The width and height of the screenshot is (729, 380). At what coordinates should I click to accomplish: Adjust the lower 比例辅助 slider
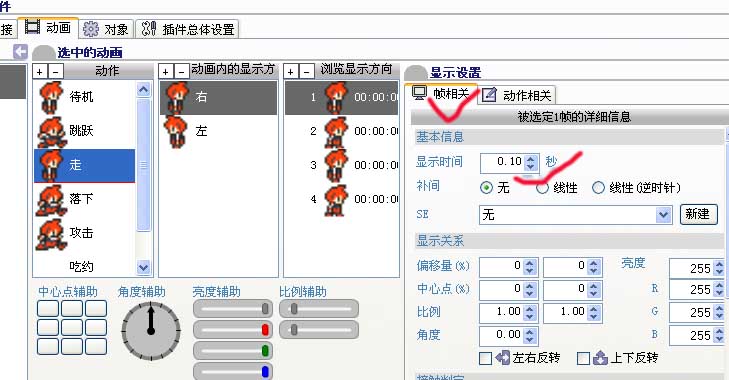319,330
